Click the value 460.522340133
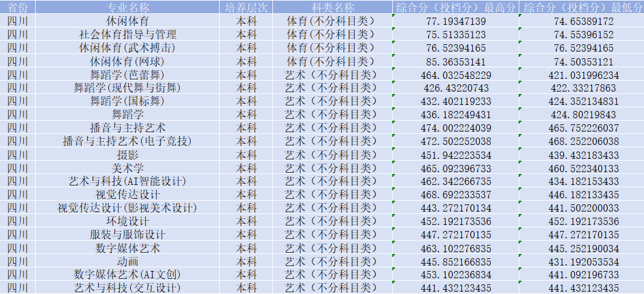 coord(582,168)
